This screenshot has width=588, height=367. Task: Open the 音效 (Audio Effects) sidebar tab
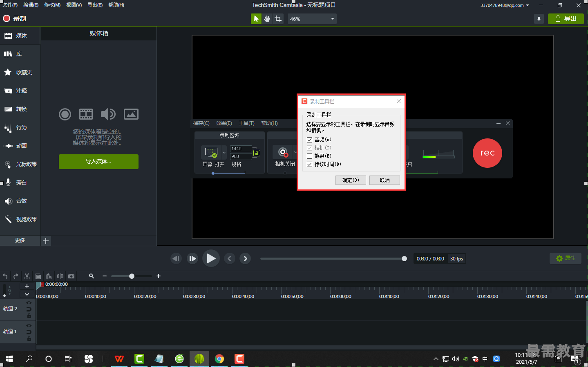click(x=20, y=201)
